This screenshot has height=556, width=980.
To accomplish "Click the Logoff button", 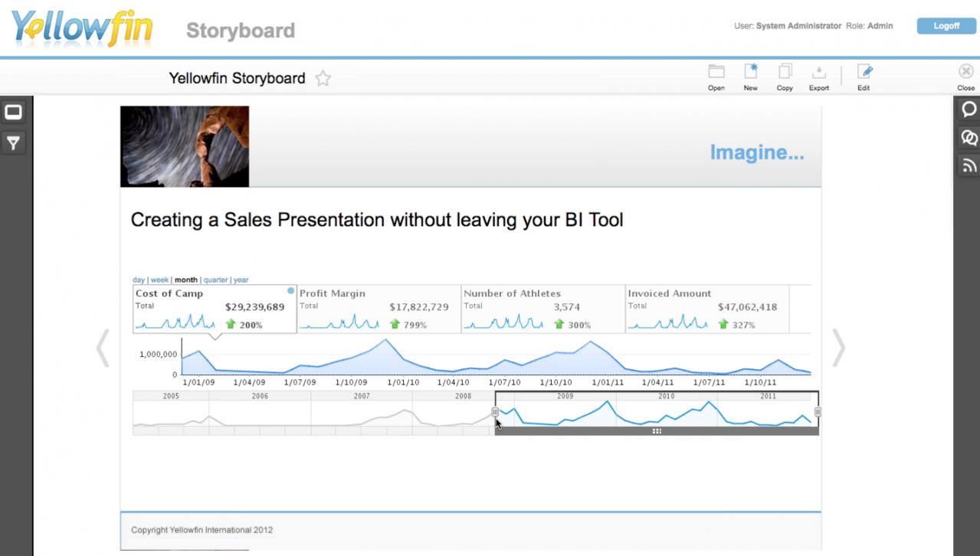I will (x=946, y=26).
